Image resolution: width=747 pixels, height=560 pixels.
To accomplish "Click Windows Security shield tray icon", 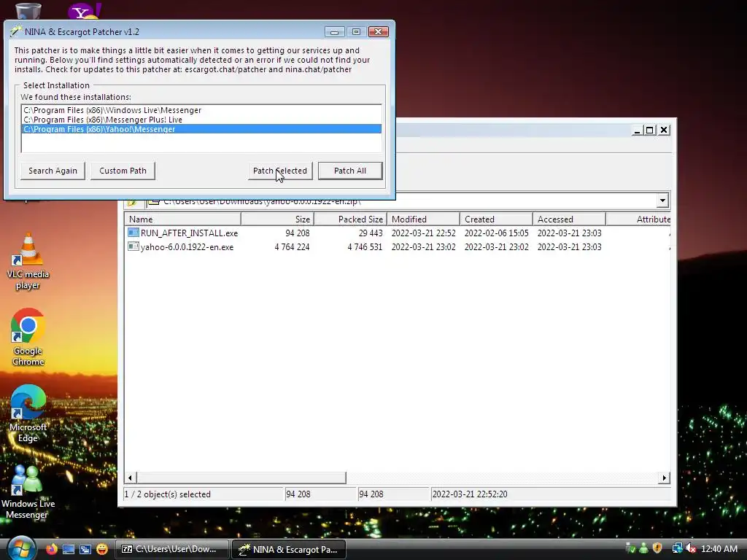I will (657, 548).
